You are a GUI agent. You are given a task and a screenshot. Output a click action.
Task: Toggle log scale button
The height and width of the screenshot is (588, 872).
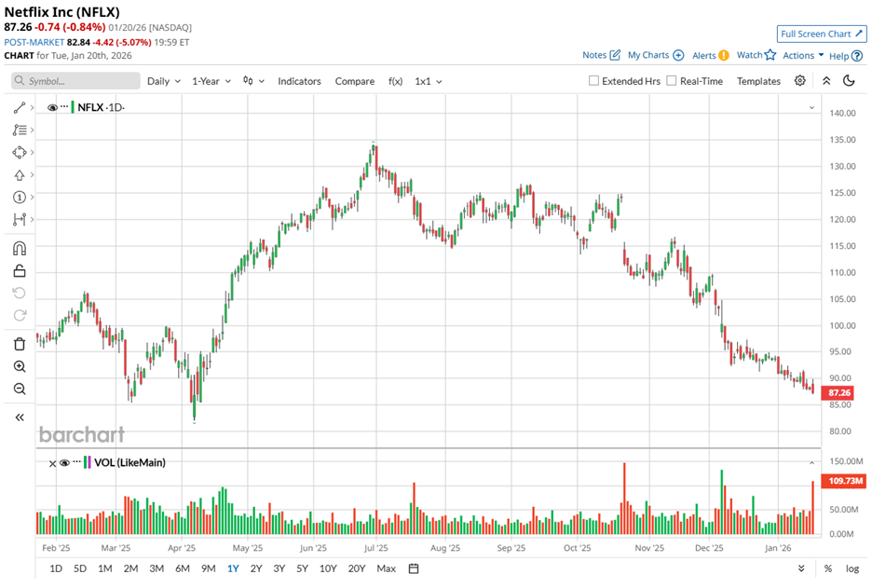(x=852, y=568)
